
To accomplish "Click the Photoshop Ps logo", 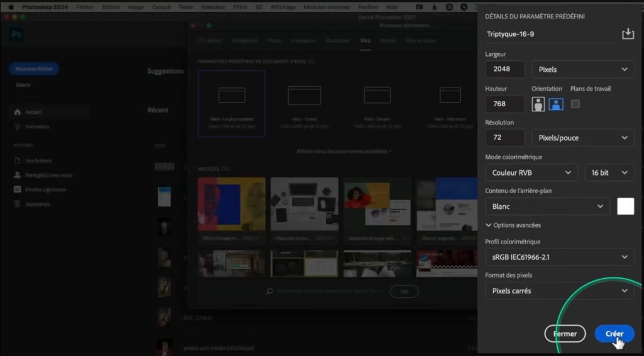I will tap(16, 35).
